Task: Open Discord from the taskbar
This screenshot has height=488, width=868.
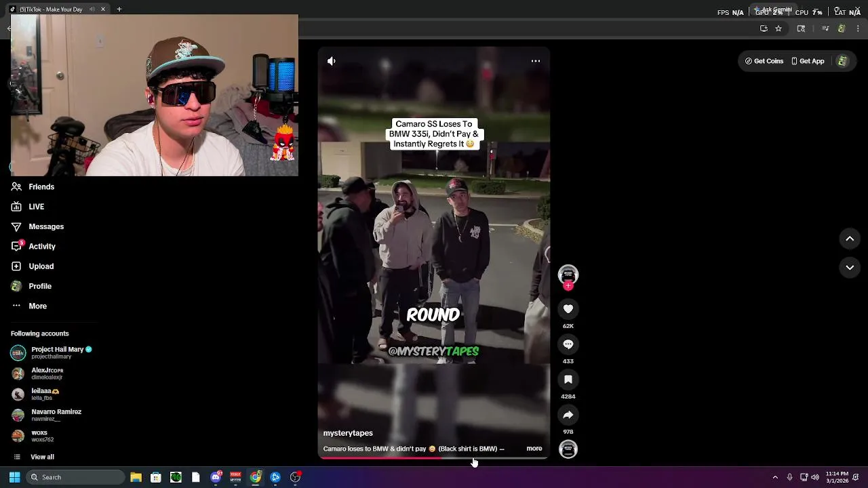Action: coord(216,477)
